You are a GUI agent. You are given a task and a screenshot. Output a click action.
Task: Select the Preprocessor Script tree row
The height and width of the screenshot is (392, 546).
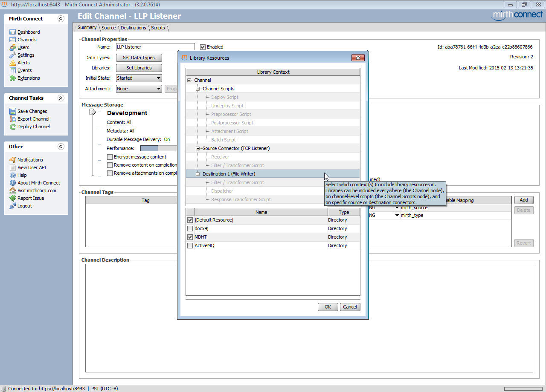point(273,114)
